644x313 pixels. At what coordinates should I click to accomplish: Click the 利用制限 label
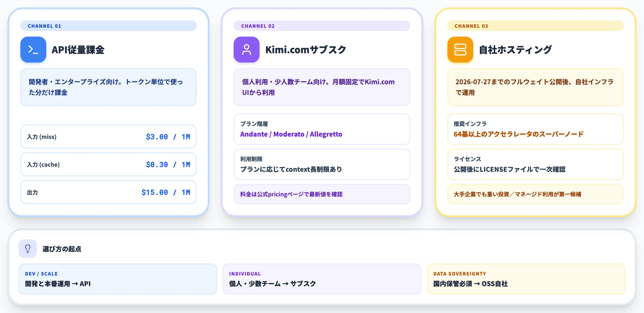click(x=251, y=159)
